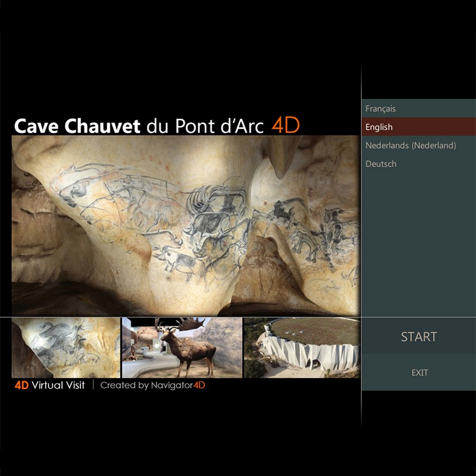
Task: Select the giant deer exhibit thumbnail
Action: pyautogui.click(x=182, y=347)
